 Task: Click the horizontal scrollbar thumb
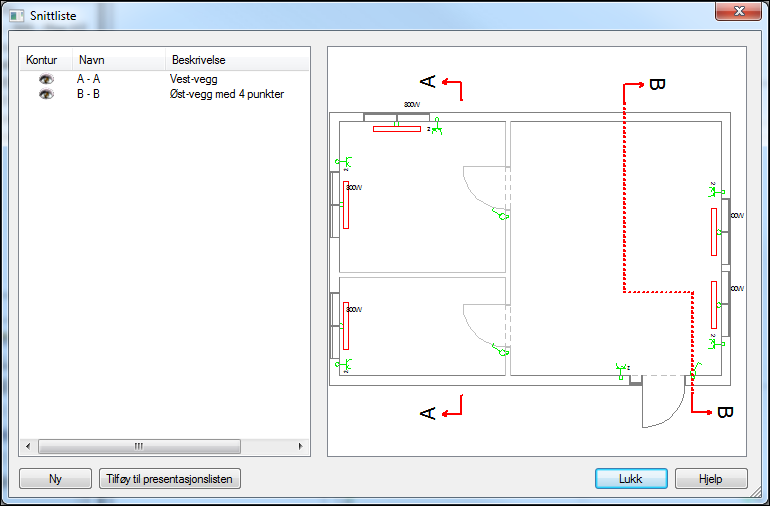(x=138, y=446)
